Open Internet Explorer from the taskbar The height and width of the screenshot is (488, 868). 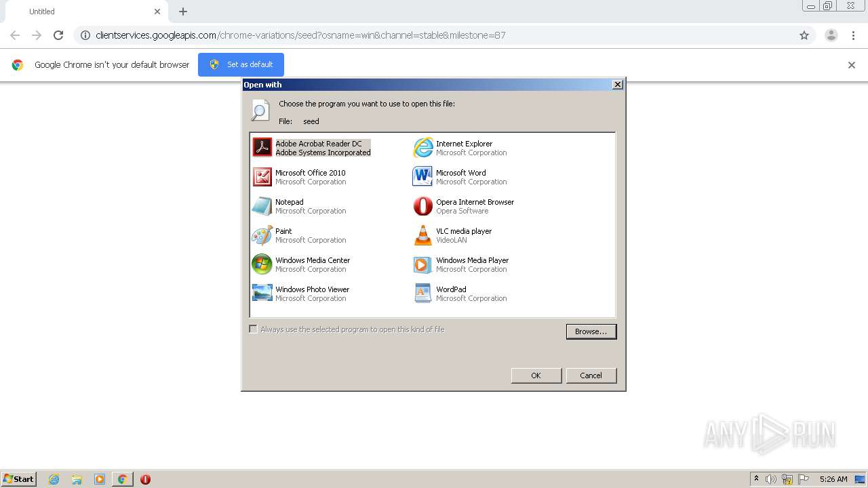click(54, 479)
